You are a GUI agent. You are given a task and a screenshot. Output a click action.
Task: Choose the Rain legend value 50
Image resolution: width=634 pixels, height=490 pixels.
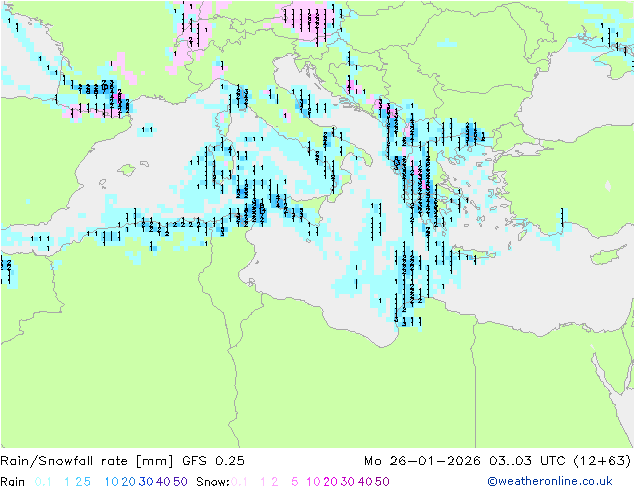[x=180, y=482]
